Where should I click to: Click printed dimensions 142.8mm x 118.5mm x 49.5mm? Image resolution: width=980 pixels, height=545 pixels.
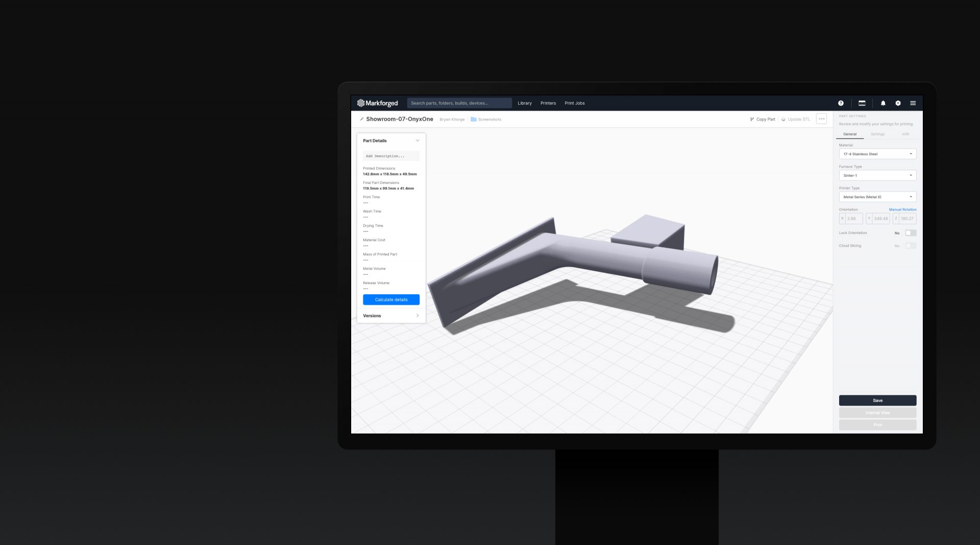click(x=390, y=174)
